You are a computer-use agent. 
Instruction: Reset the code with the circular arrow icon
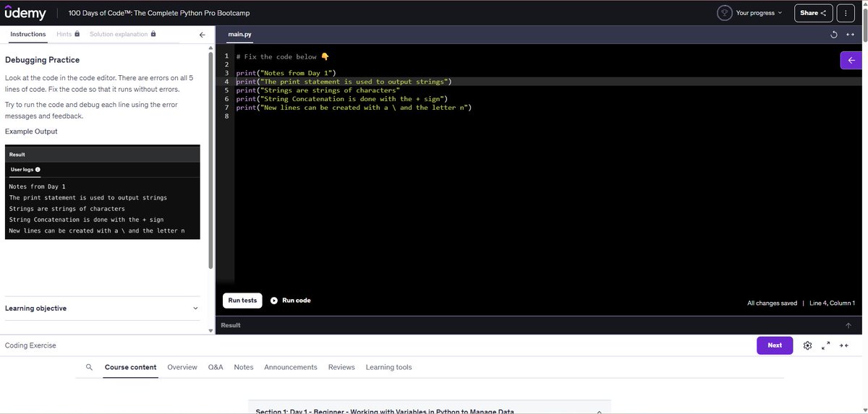point(835,35)
